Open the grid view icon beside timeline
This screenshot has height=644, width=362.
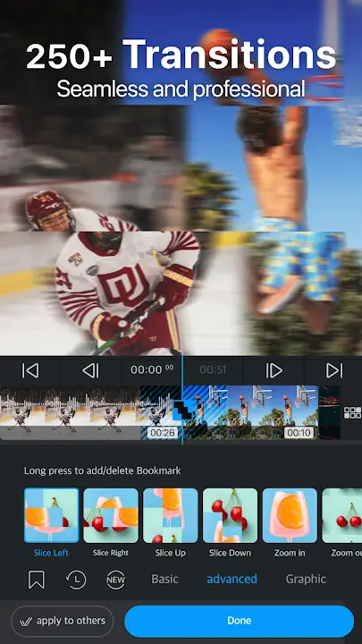(352, 412)
